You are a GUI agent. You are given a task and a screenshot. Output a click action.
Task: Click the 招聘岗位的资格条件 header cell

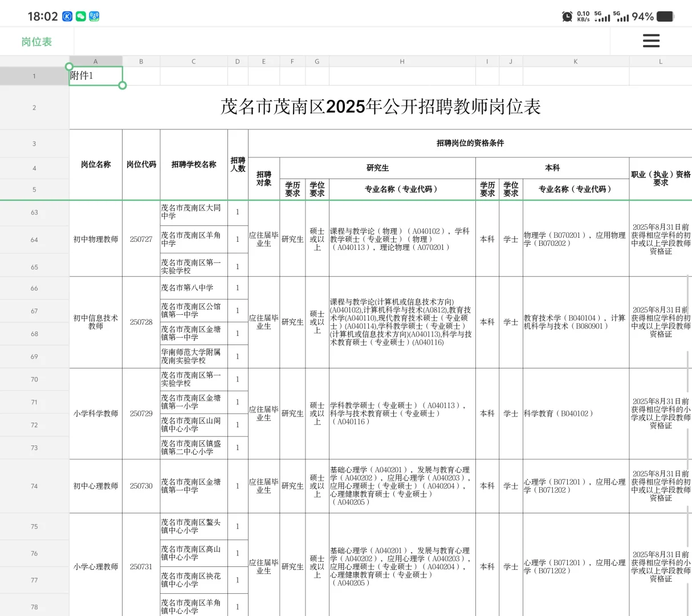point(470,143)
